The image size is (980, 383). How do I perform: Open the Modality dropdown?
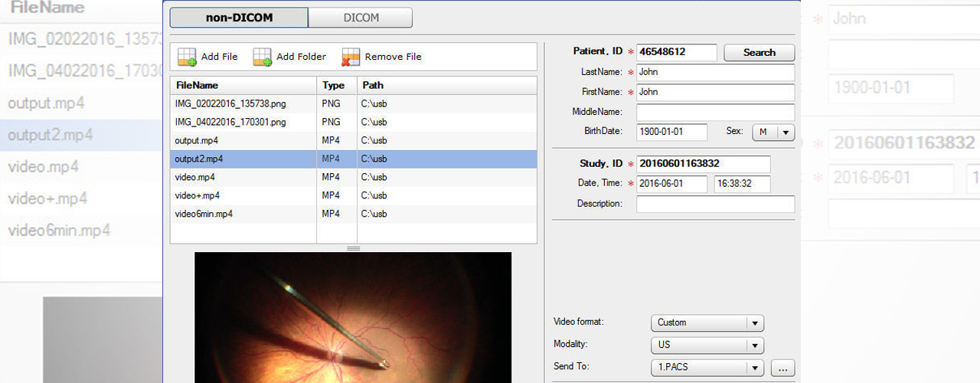pyautogui.click(x=707, y=345)
